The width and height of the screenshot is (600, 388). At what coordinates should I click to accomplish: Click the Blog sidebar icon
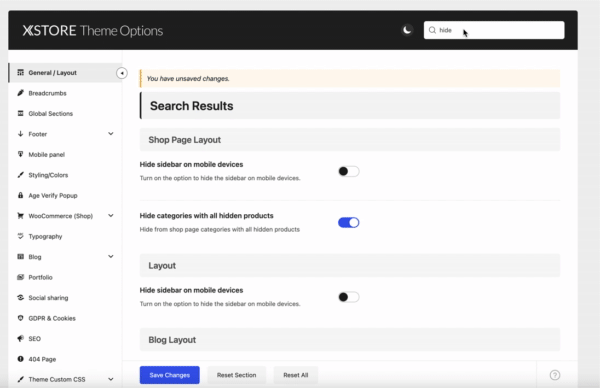(21, 257)
